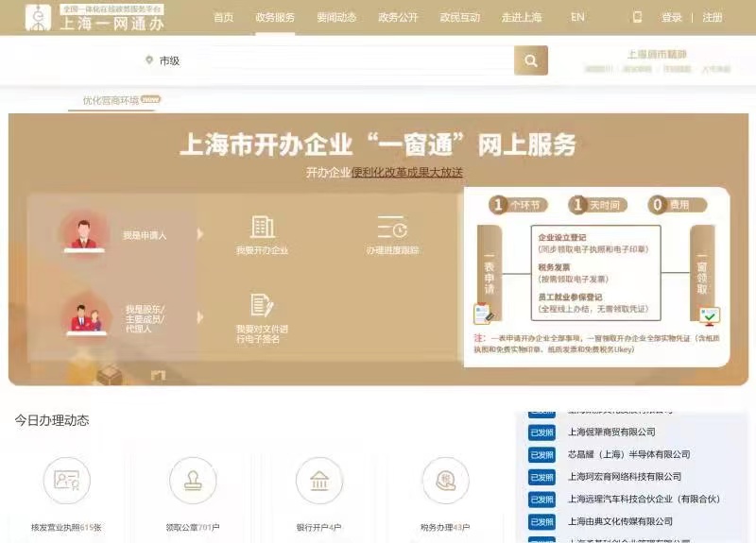The width and height of the screenshot is (756, 543).
Task: Click the 登录 login link
Action: click(671, 17)
